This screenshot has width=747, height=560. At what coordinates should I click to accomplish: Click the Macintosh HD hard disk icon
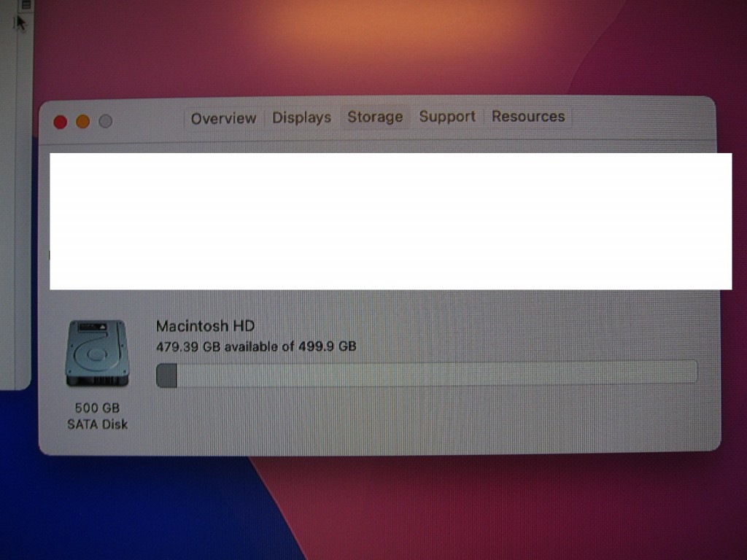(97, 354)
